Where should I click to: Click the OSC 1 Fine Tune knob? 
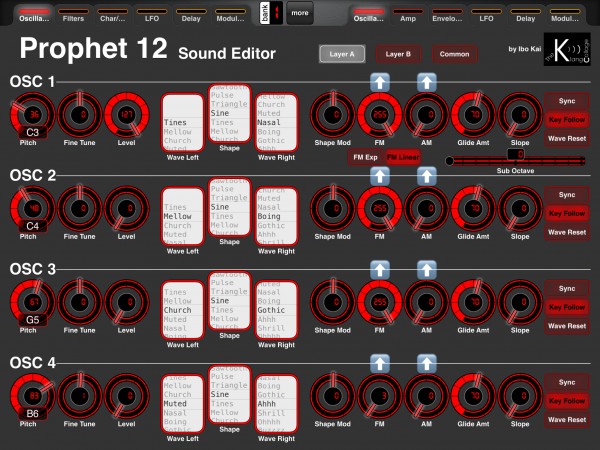click(x=80, y=114)
